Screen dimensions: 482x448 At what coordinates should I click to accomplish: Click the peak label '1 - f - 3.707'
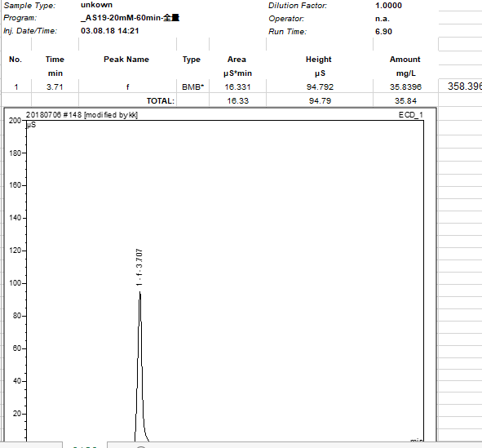point(139,267)
